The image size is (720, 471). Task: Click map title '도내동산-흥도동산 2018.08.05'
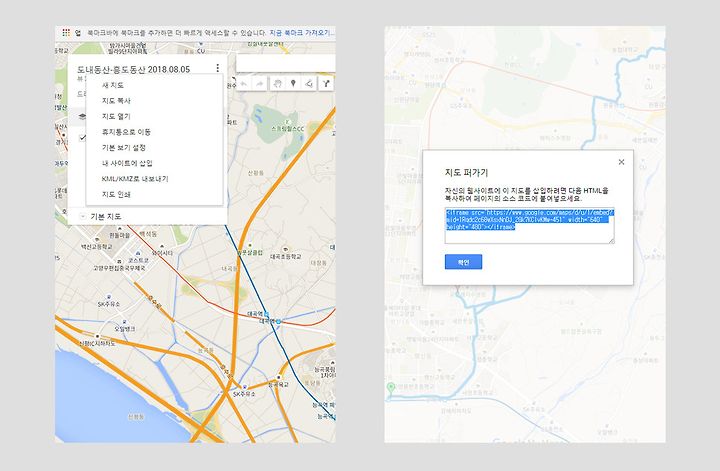point(133,69)
